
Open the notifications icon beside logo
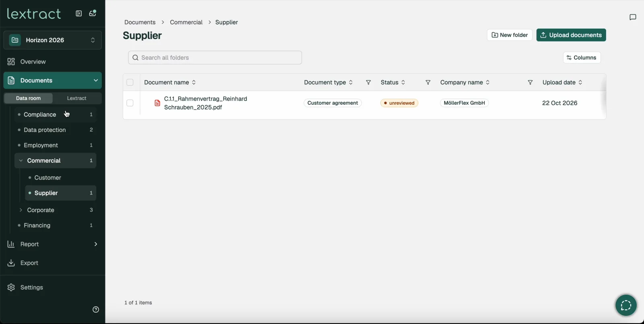[x=93, y=13]
